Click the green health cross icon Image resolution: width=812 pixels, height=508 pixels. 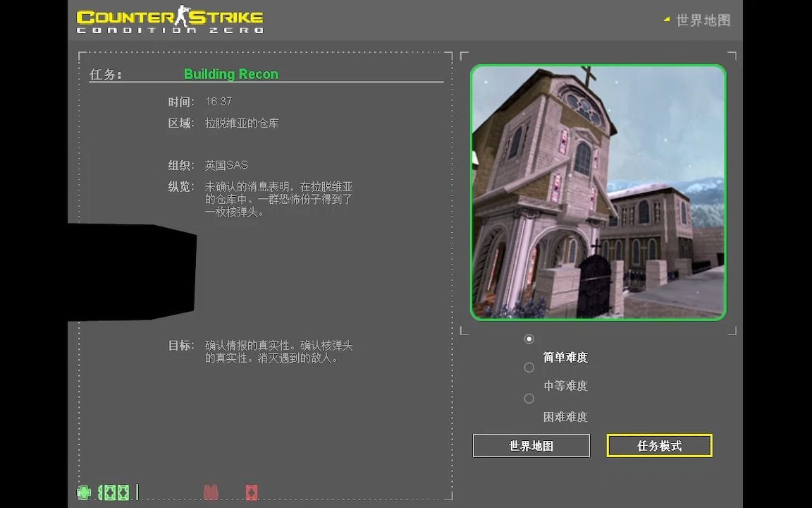point(84,492)
